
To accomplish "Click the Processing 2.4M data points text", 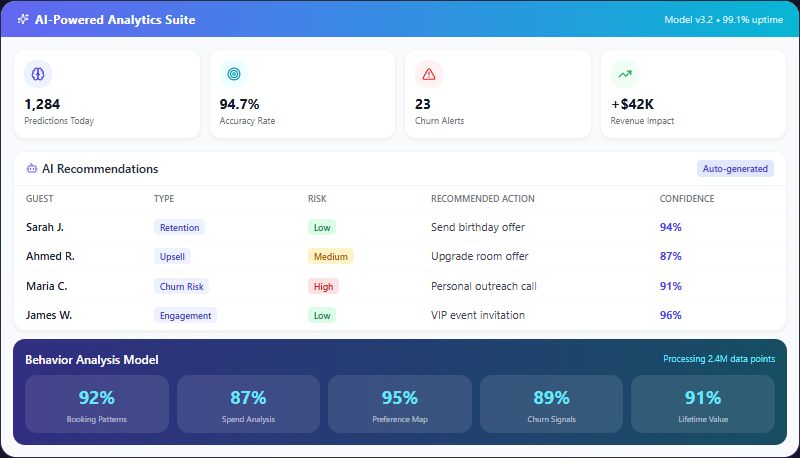I will click(719, 359).
